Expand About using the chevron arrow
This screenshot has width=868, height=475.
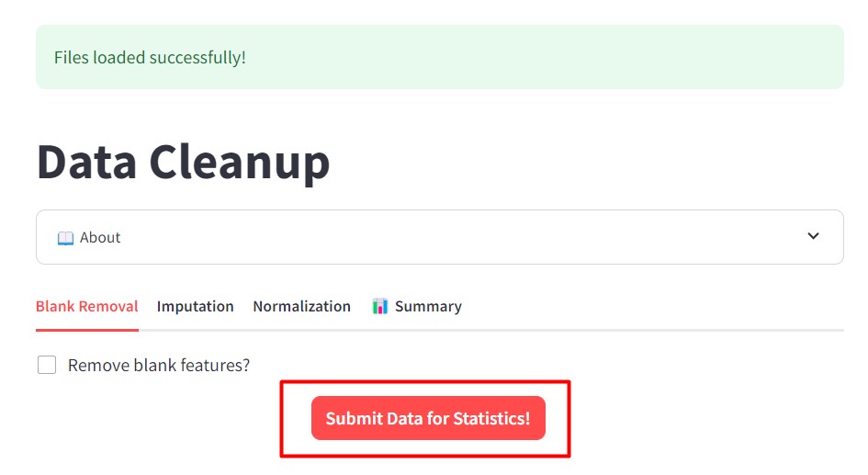point(813,236)
